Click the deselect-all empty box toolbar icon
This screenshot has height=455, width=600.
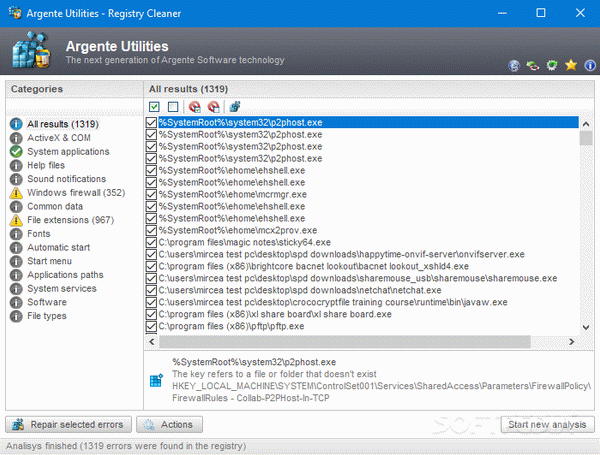173,107
